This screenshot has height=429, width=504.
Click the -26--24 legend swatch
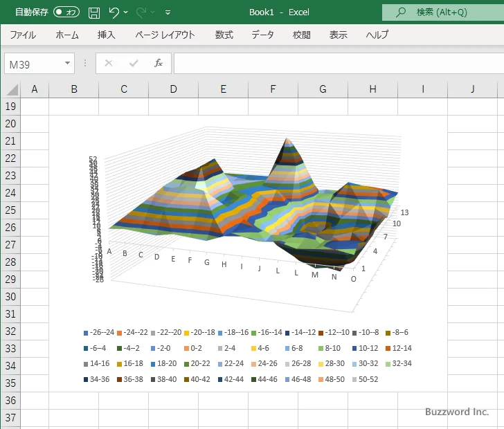pyautogui.click(x=86, y=333)
